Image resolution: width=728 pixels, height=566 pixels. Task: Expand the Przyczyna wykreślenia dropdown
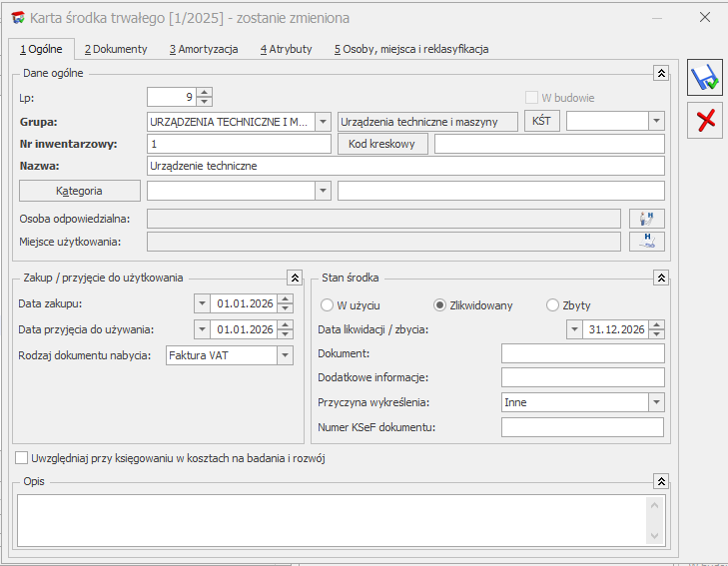tap(656, 402)
